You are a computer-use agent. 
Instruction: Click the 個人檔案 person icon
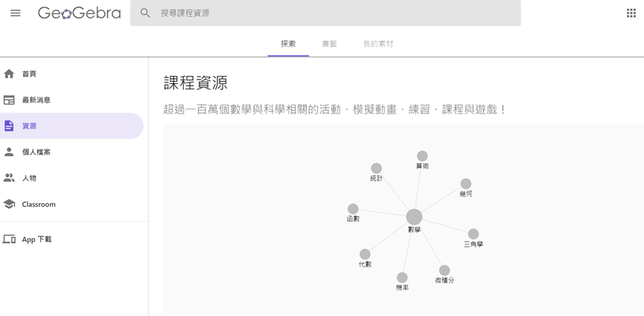pyautogui.click(x=9, y=152)
